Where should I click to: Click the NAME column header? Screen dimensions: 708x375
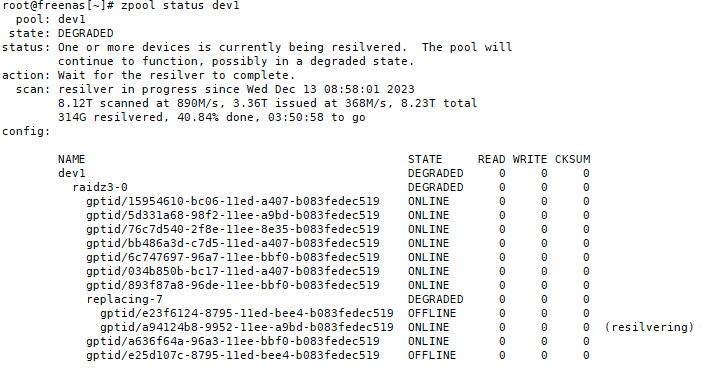coord(71,159)
